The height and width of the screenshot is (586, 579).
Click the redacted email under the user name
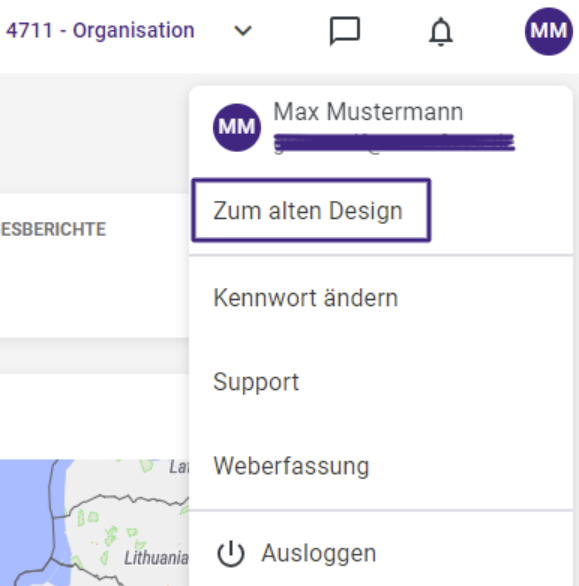tap(394, 144)
